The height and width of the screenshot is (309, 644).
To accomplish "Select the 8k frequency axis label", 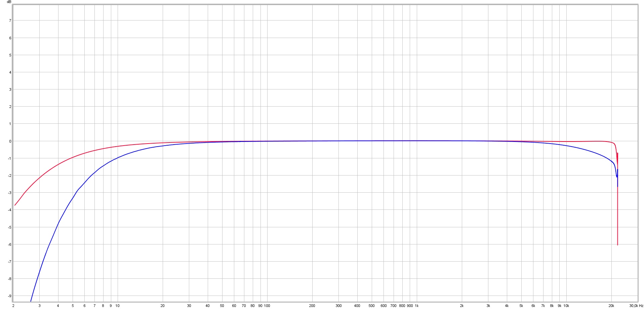I will [552, 306].
